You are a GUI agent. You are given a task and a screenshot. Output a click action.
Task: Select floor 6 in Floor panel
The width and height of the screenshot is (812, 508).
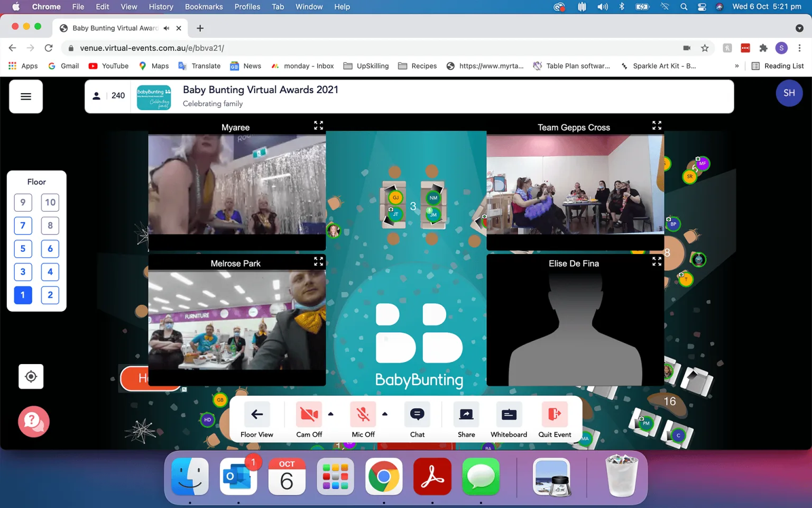50,249
